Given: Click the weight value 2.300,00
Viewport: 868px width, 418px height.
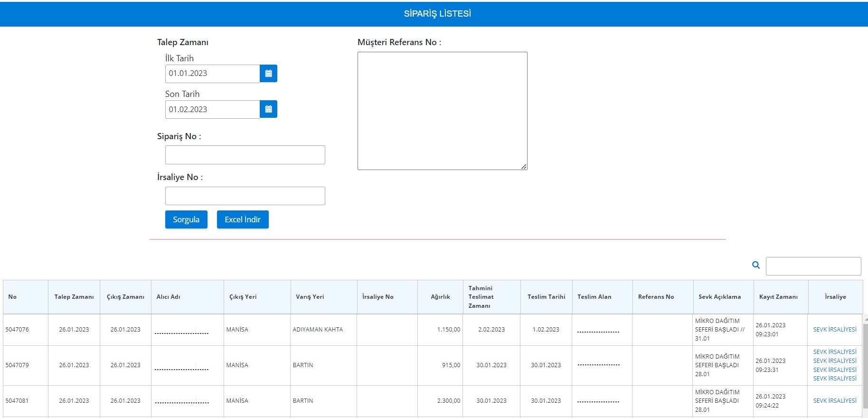Looking at the screenshot, I should click(449, 401).
